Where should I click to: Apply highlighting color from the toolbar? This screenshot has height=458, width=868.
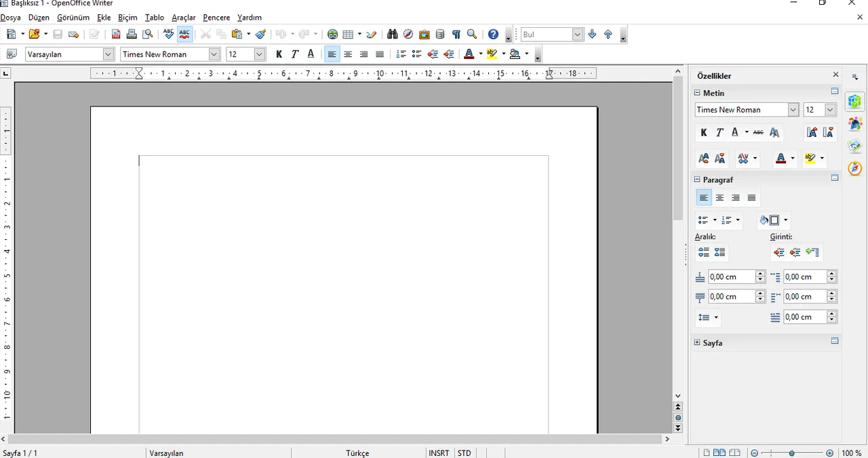(492, 54)
